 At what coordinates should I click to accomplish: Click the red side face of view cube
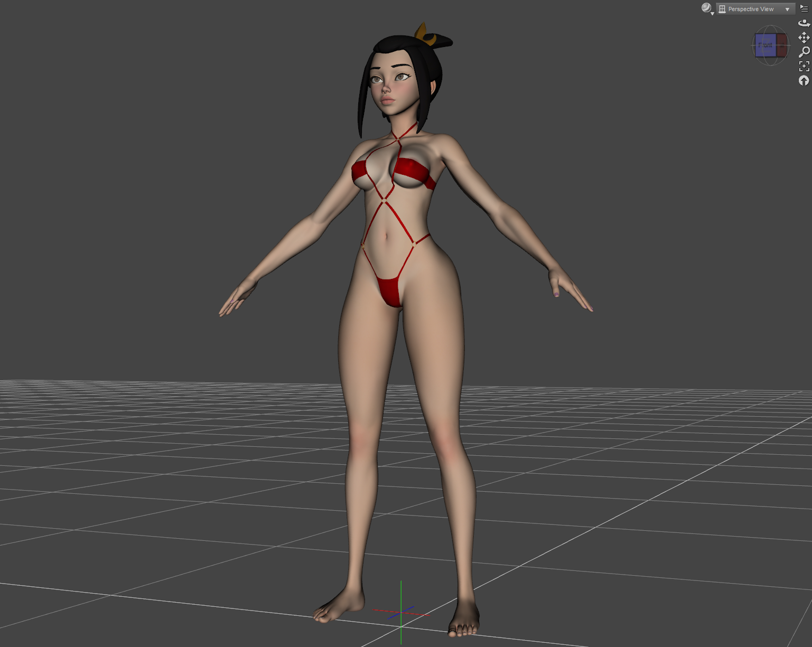tap(782, 45)
